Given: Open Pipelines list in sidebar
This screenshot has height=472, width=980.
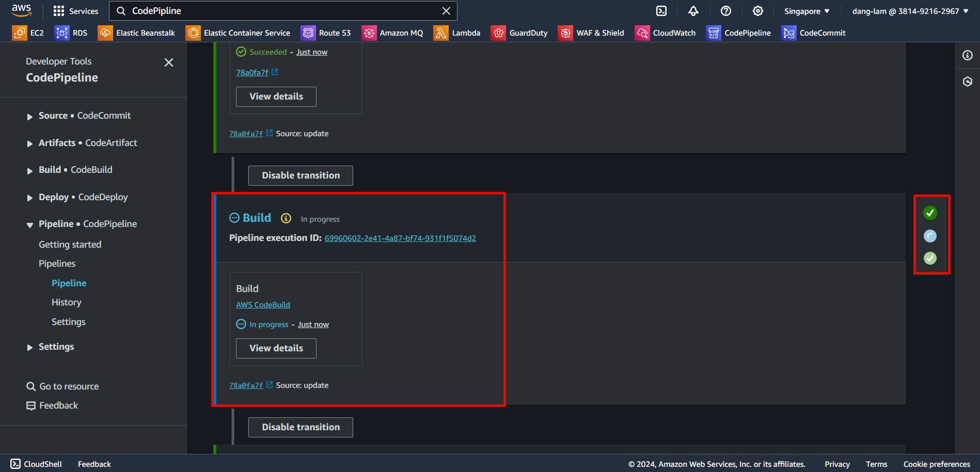Looking at the screenshot, I should click(x=57, y=264).
